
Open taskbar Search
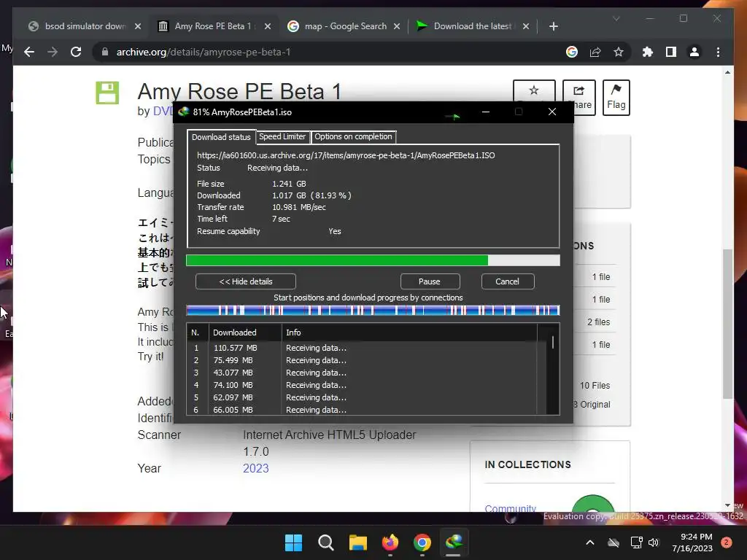click(326, 542)
